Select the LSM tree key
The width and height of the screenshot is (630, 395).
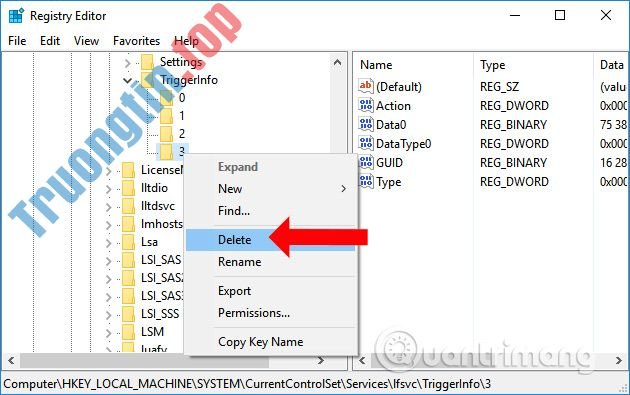pos(152,332)
